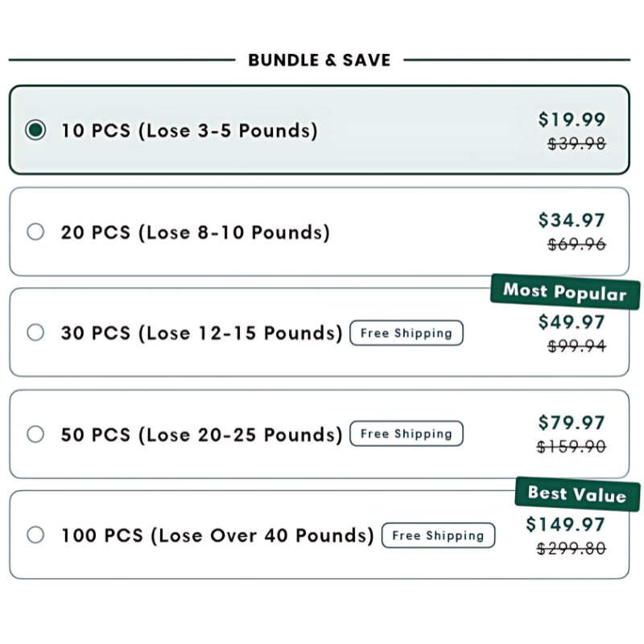Click the $34.97 price
644x644 pixels.
pos(572,220)
